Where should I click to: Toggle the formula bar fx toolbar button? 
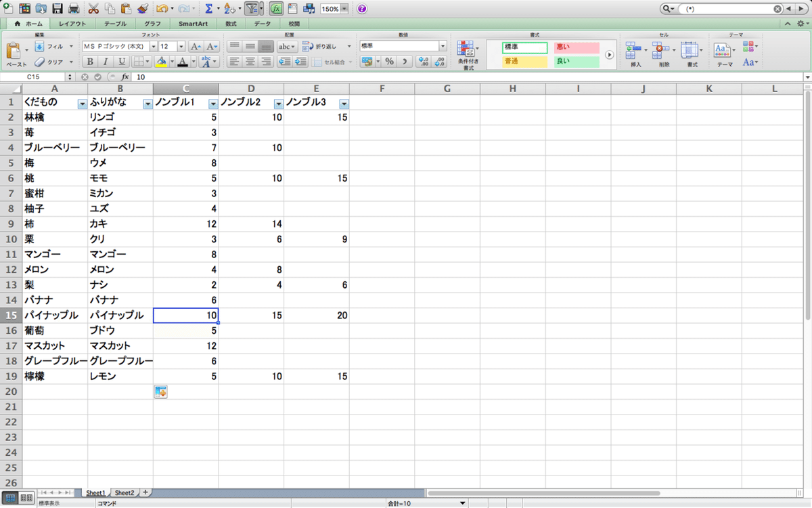click(277, 9)
